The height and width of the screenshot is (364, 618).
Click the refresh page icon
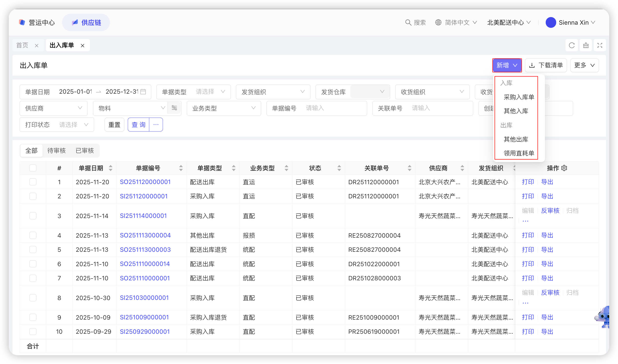coord(571,45)
